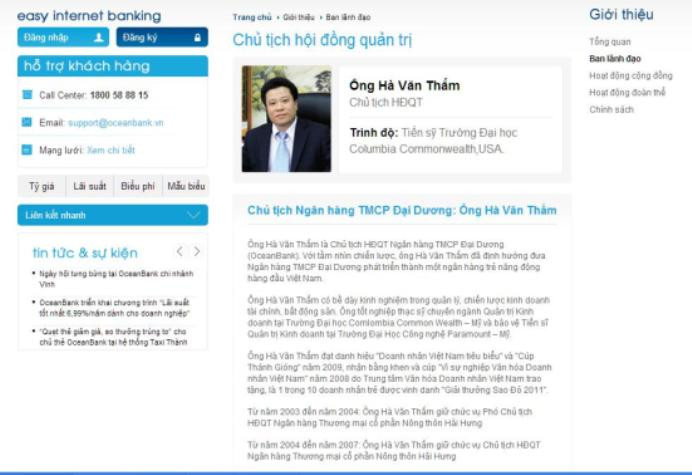Viewport: 692px width, 475px height.
Task: Expand the Liên kết nhanh dropdown
Action: coord(113,215)
